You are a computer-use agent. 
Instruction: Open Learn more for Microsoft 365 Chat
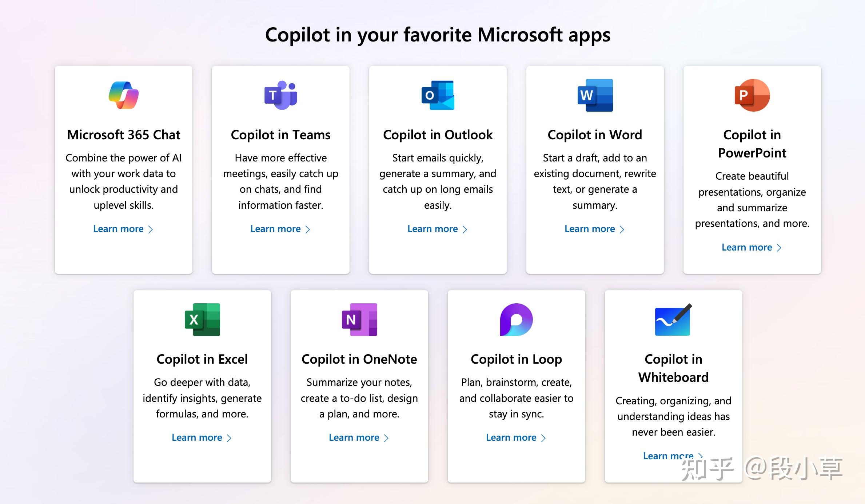(x=119, y=229)
